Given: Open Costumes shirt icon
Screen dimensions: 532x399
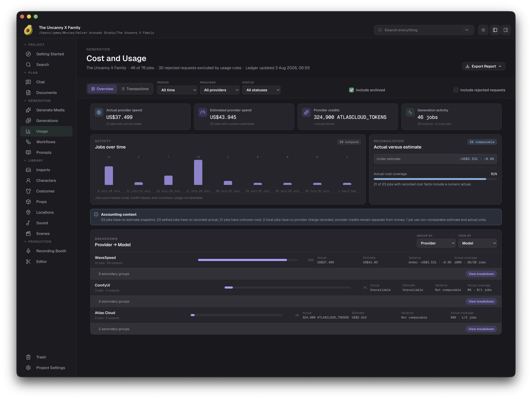Looking at the screenshot, I should [x=28, y=191].
